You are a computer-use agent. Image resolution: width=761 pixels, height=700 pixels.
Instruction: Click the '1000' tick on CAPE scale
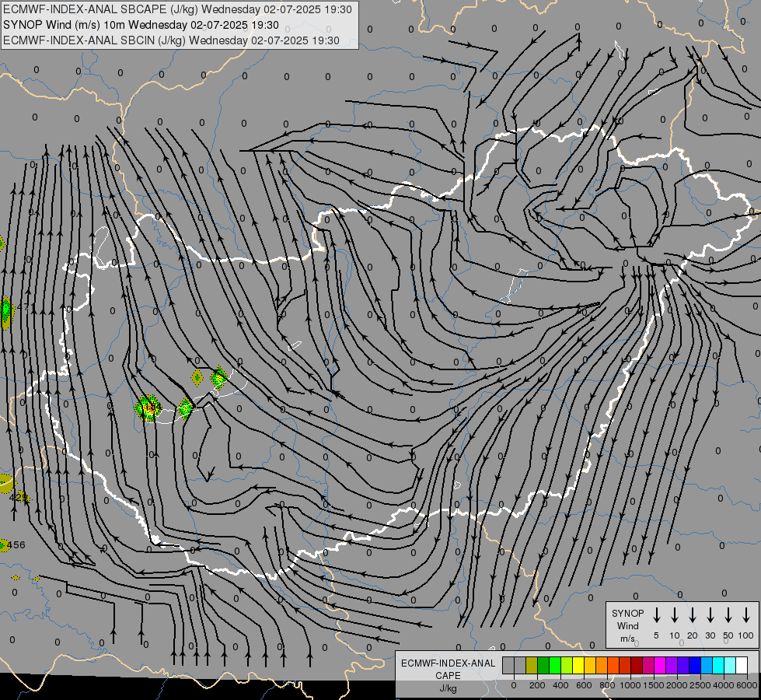[630, 685]
